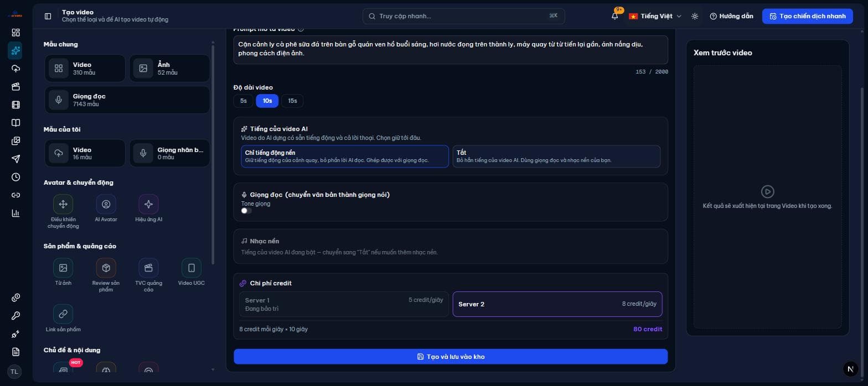Enable the Tone giọng switch
The width and height of the screenshot is (868, 386).
pos(246,211)
